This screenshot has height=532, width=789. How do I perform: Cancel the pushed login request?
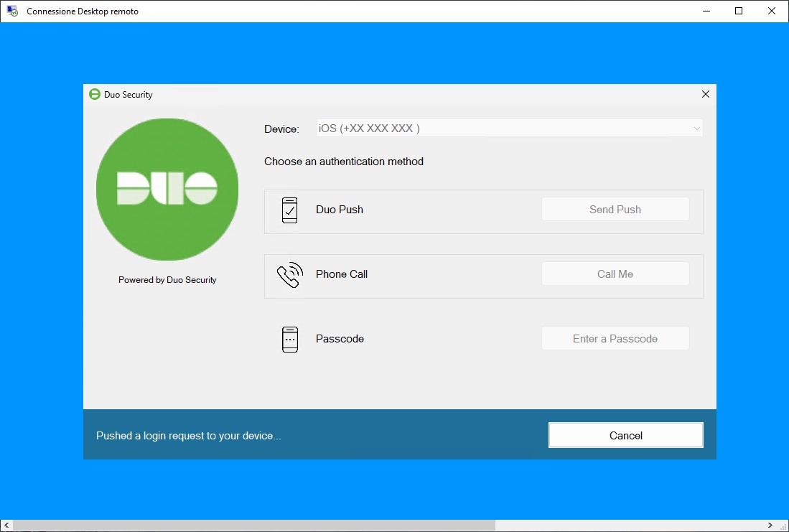tap(625, 435)
